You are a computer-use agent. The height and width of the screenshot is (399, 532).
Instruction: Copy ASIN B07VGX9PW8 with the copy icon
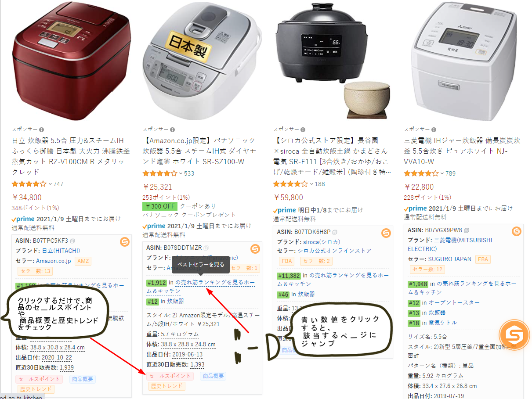tap(467, 230)
